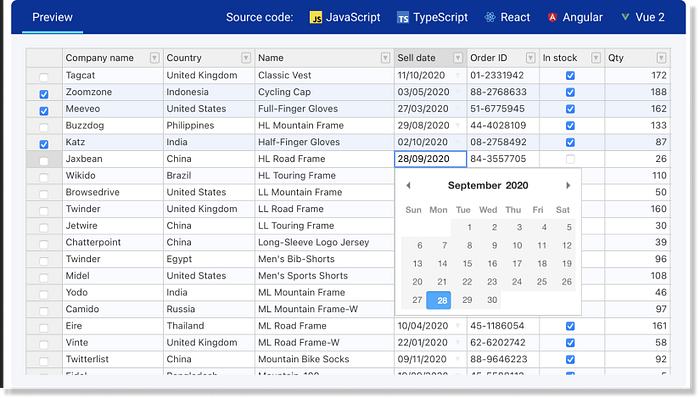The width and height of the screenshot is (700, 398).
Task: Select the 'Cycling Cap' name cell
Action: (325, 92)
